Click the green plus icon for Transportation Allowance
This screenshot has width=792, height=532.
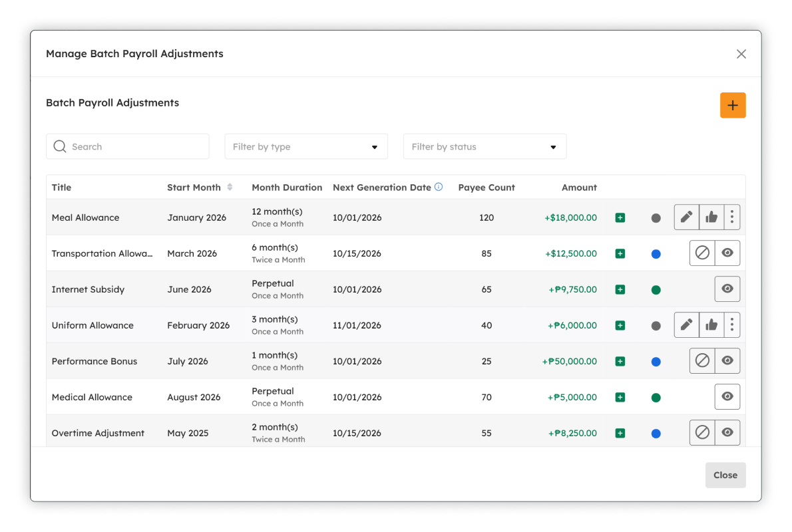point(620,253)
